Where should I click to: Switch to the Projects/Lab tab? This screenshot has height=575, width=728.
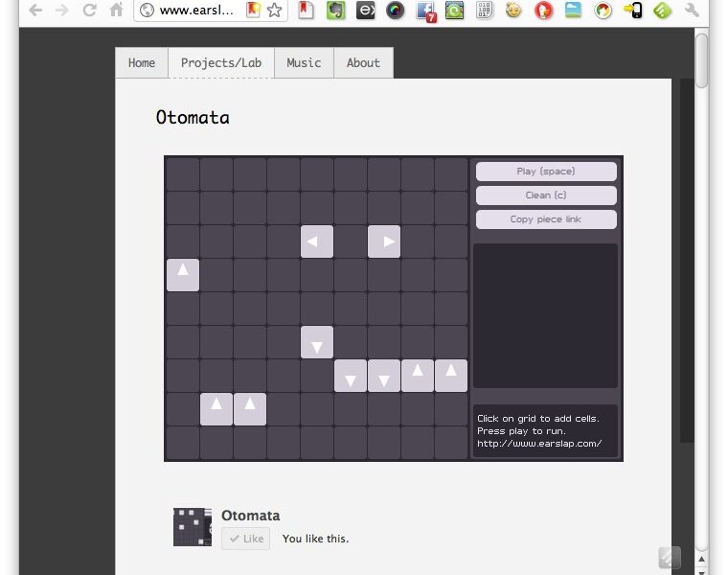click(220, 63)
